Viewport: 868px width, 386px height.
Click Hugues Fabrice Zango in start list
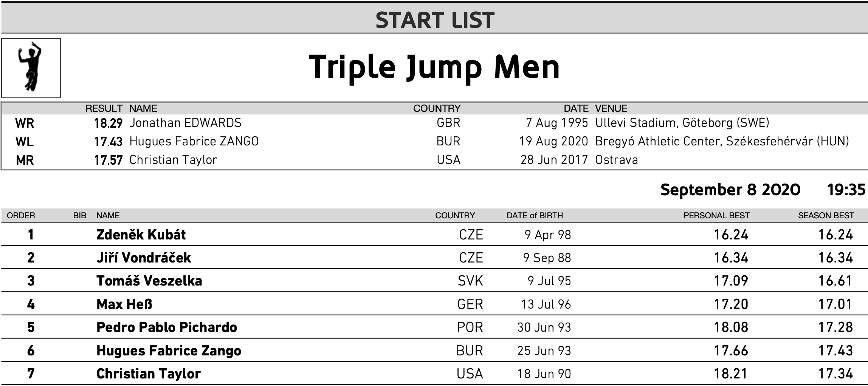pyautogui.click(x=169, y=350)
